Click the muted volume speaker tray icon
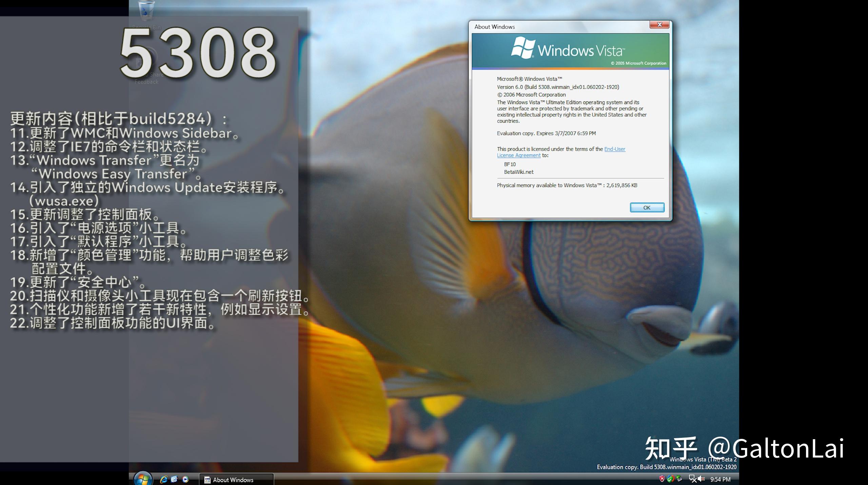The height and width of the screenshot is (485, 868). coord(701,479)
